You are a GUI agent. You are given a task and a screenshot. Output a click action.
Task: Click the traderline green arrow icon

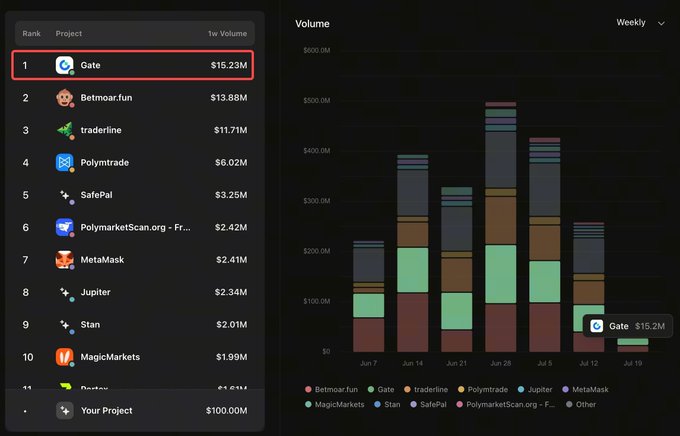pos(64,130)
